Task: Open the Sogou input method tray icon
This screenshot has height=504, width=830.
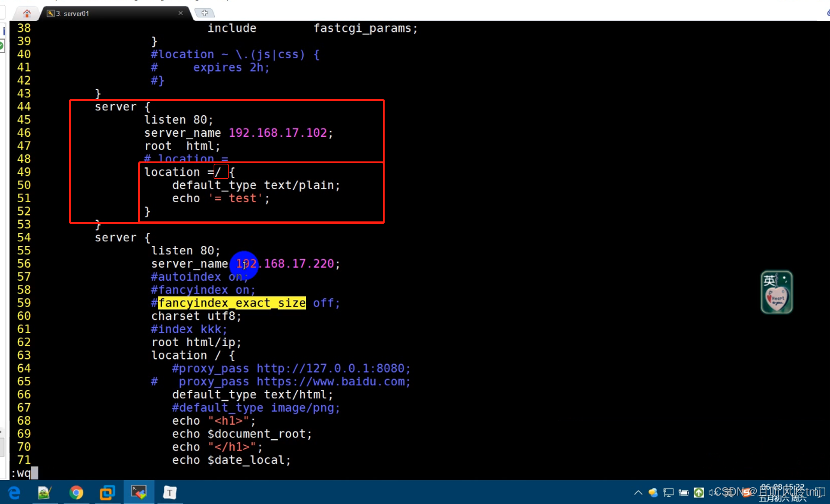Action: pyautogui.click(x=745, y=493)
